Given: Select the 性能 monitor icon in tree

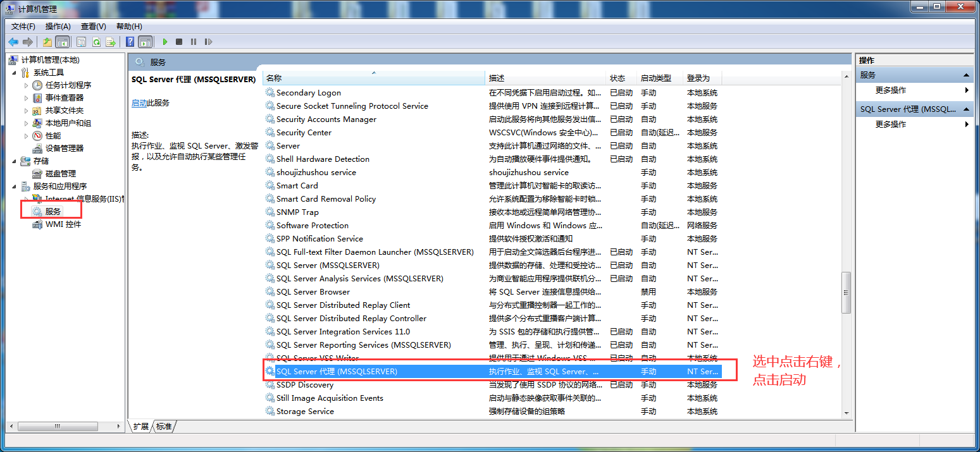Looking at the screenshot, I should click(x=37, y=135).
